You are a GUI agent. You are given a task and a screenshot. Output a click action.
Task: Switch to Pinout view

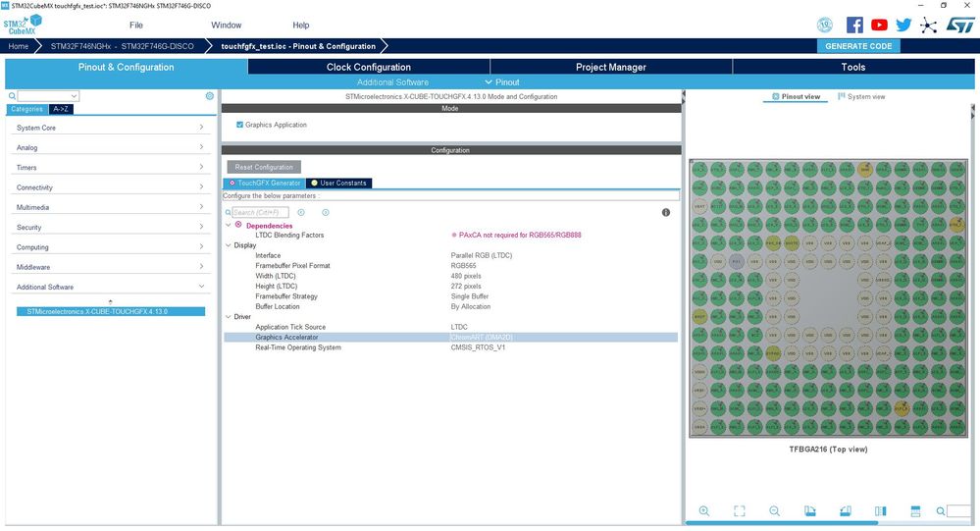[796, 96]
